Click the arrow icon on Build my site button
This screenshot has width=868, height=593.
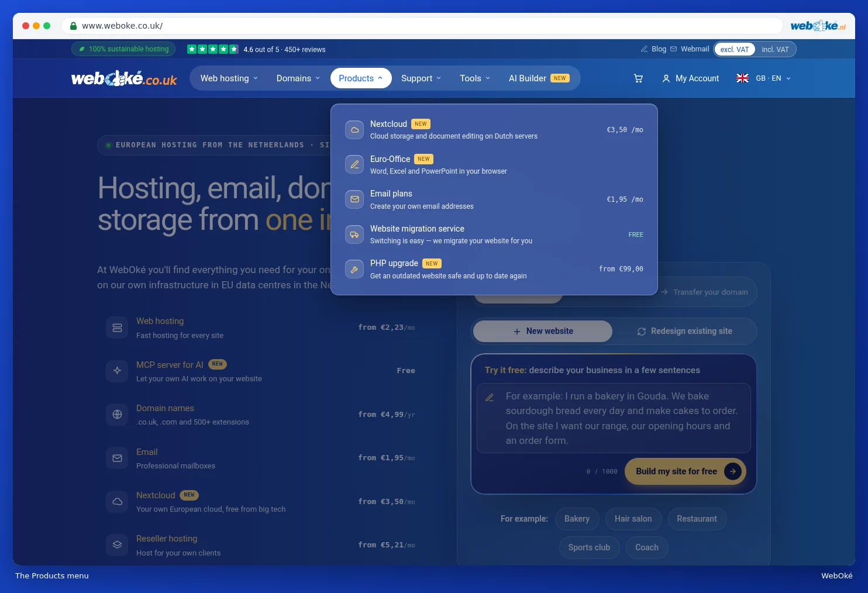pos(732,471)
